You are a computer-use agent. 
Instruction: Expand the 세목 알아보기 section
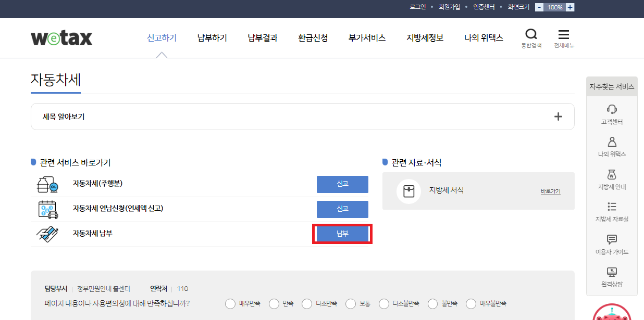[x=558, y=117]
